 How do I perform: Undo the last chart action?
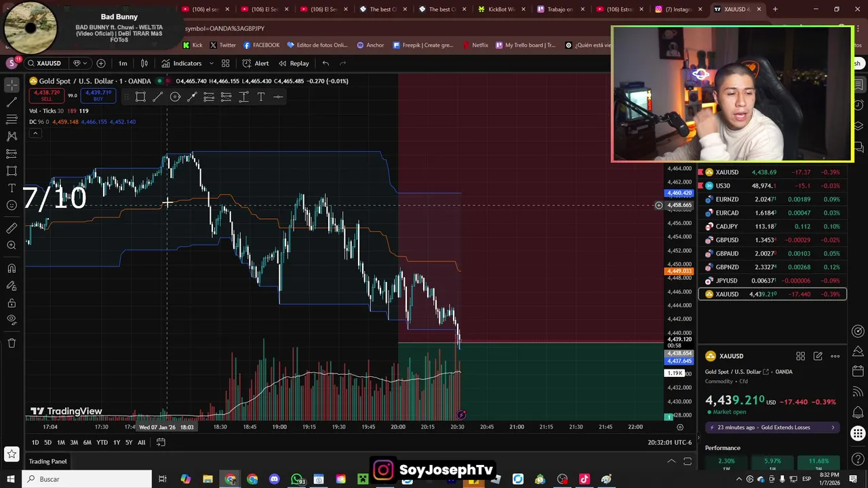[325, 63]
